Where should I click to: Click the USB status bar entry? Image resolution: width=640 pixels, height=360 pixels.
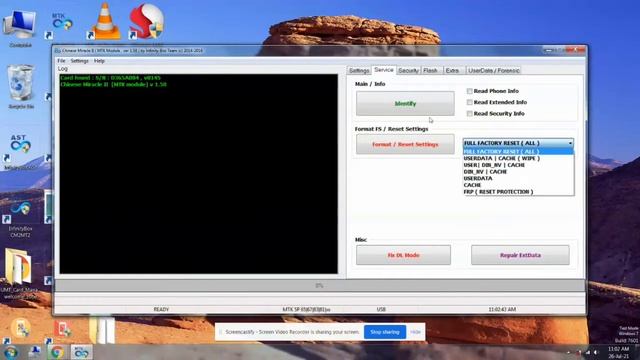point(381,309)
